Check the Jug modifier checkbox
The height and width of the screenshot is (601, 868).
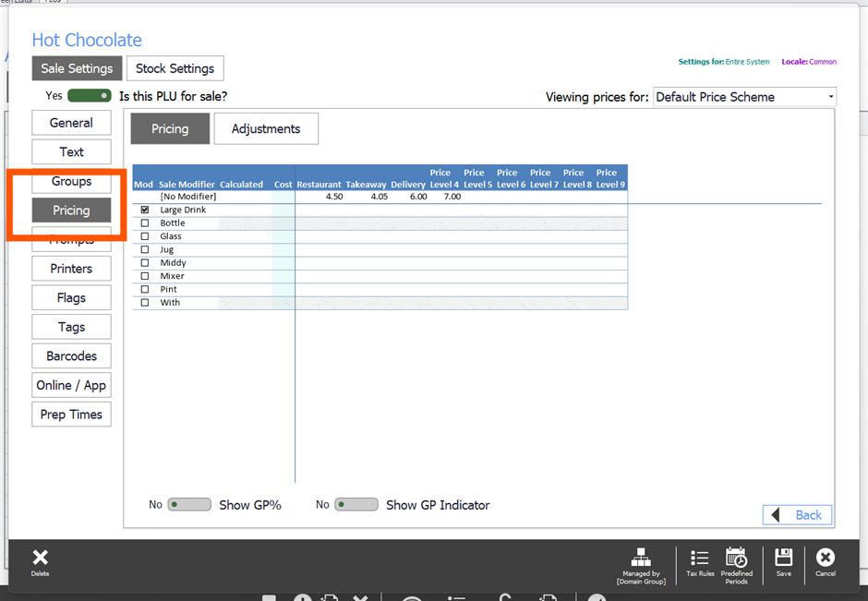click(x=145, y=249)
